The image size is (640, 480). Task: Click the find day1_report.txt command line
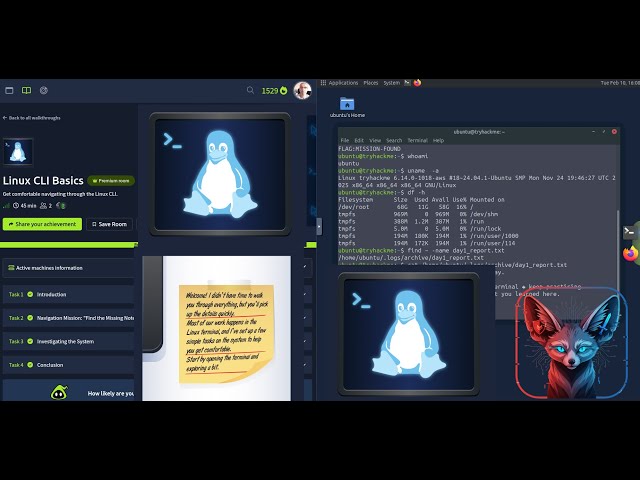tap(421, 251)
